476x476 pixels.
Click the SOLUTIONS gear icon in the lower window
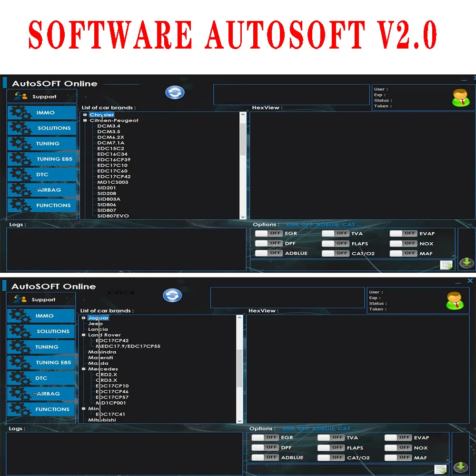coord(20,331)
